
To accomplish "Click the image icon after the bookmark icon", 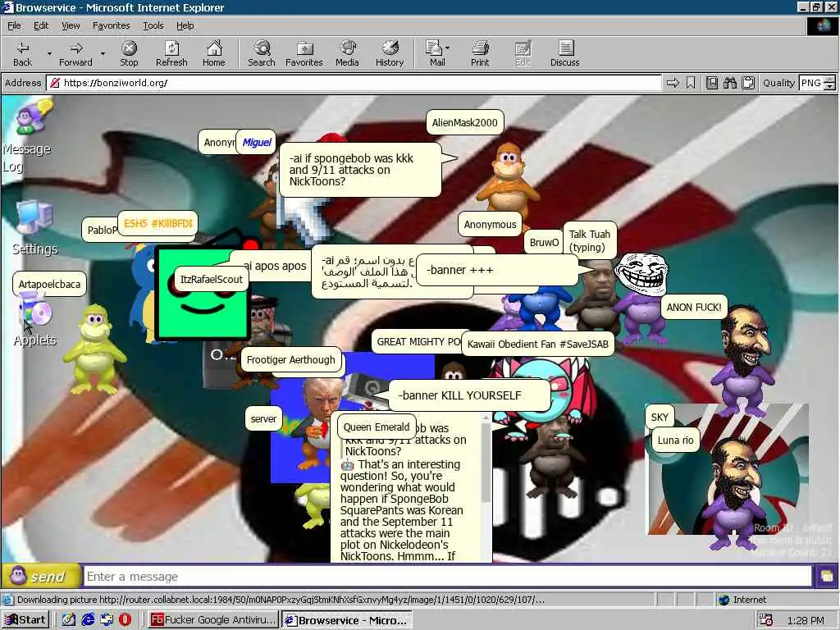I will 711,83.
